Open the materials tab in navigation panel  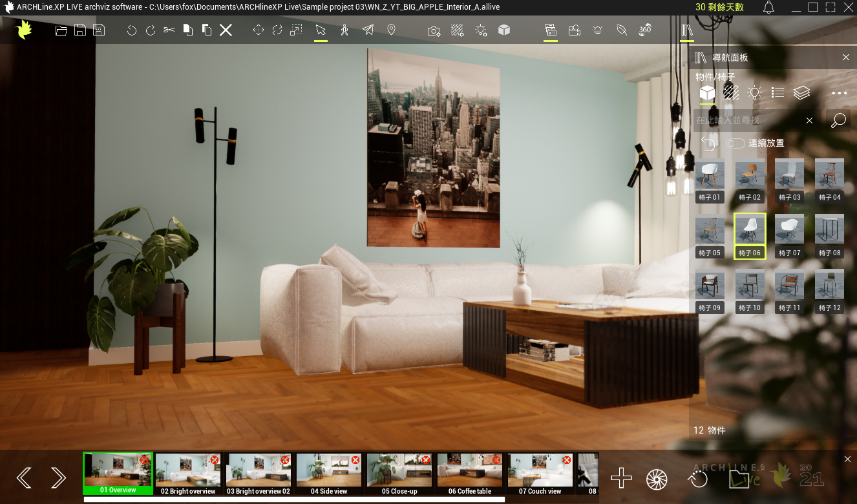pos(731,92)
